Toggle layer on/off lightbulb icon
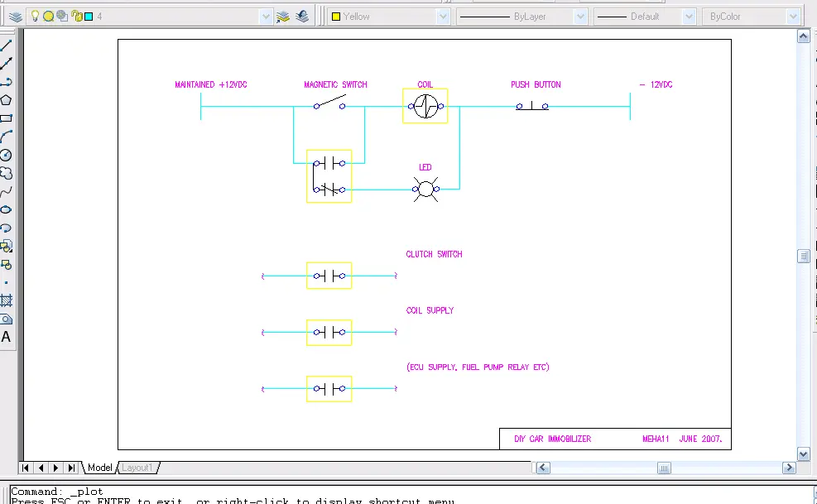This screenshot has height=504, width=817. coord(35,16)
